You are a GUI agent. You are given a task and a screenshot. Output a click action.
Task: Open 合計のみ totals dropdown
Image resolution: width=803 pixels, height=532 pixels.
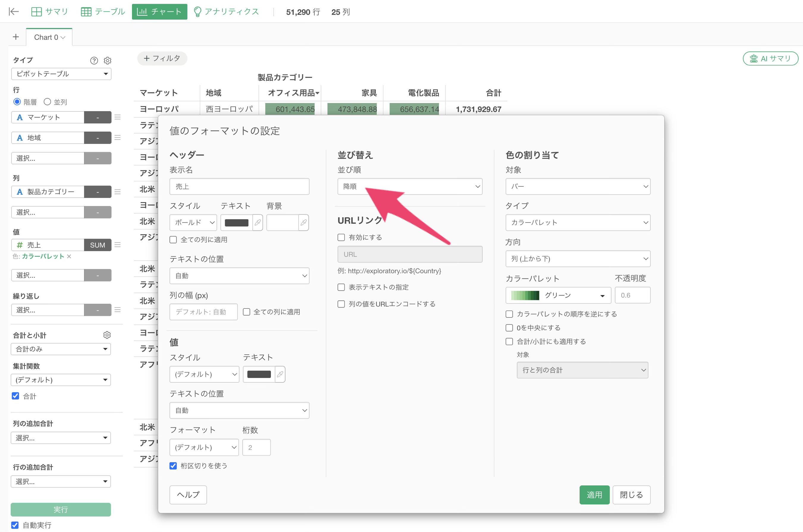click(x=61, y=349)
